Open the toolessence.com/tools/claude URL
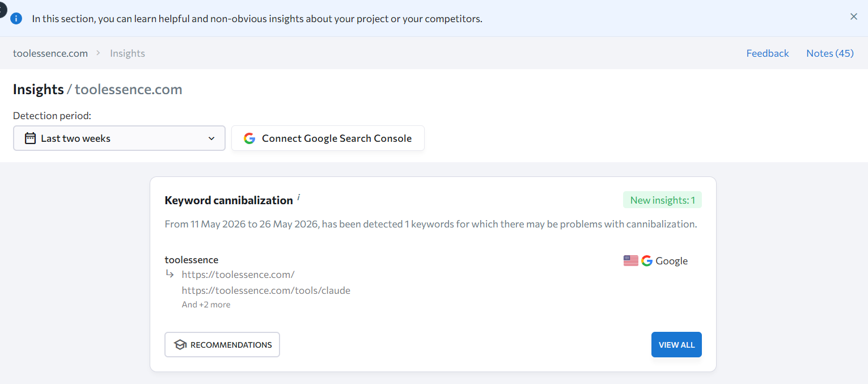The height and width of the screenshot is (384, 868). [x=266, y=290]
